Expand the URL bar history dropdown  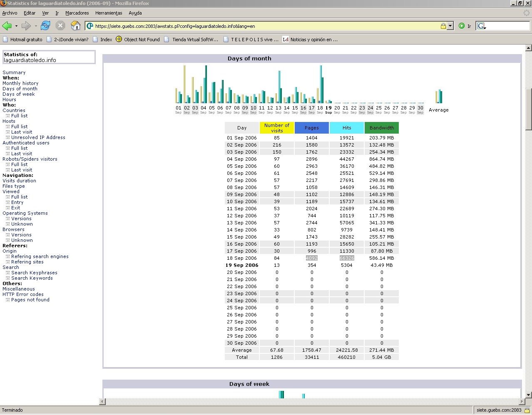(x=450, y=26)
